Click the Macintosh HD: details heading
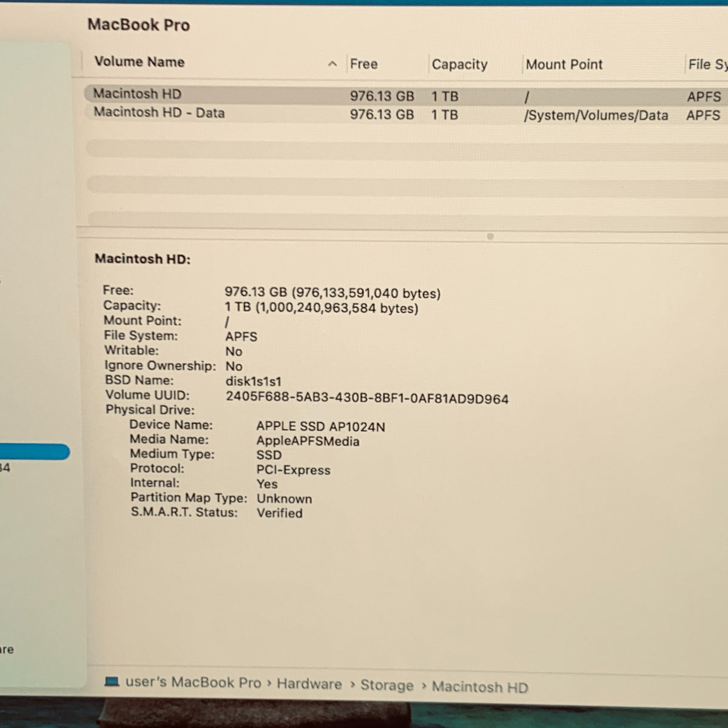This screenshot has height=728, width=728. 143,259
